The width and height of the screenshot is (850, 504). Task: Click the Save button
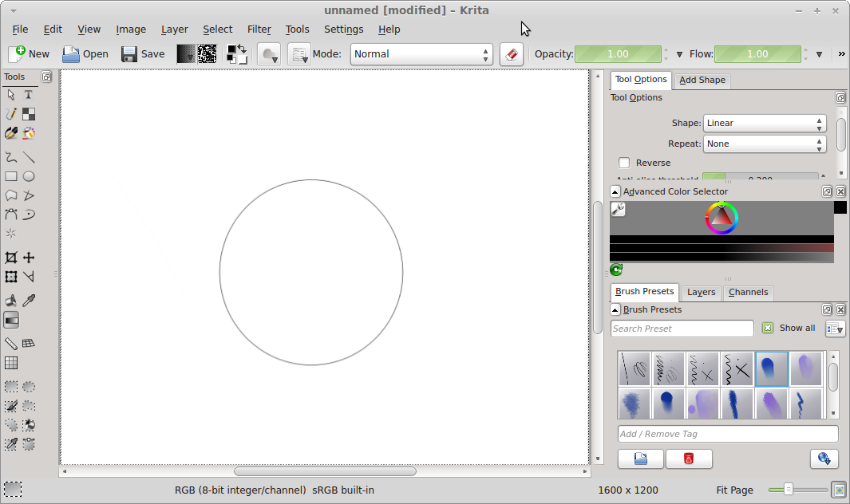pos(143,54)
